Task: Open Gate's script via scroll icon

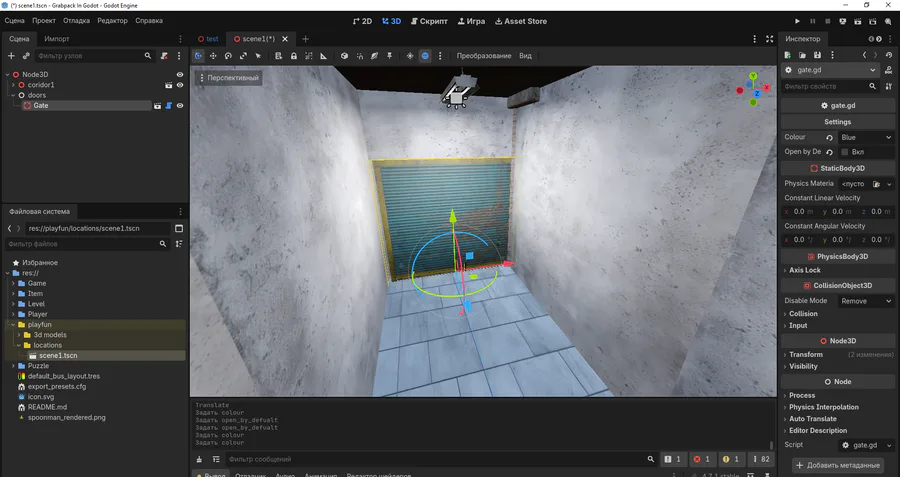Action: tap(169, 106)
